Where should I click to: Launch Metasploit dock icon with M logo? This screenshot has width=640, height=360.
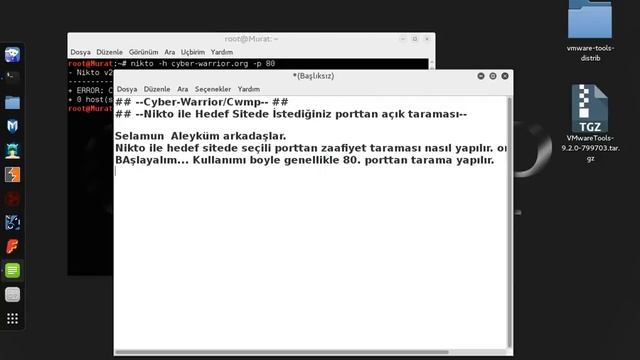point(12,126)
